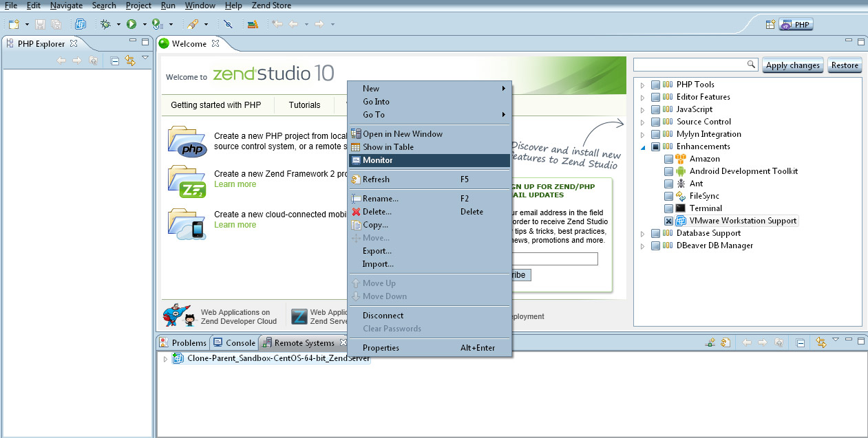Toggle Link with Editor in Remote Systems
This screenshot has height=438, width=868.
point(821,342)
